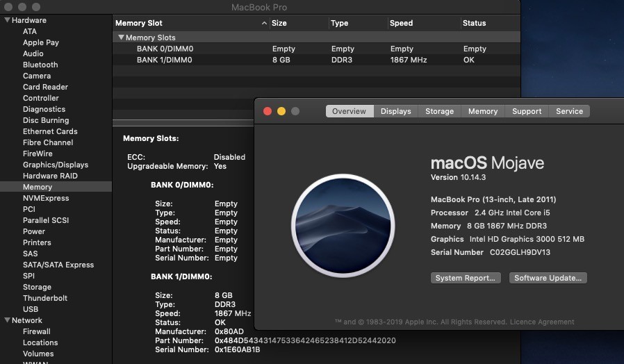The width and height of the screenshot is (624, 364).
Task: Sort table by Speed column
Action: coord(425,23)
